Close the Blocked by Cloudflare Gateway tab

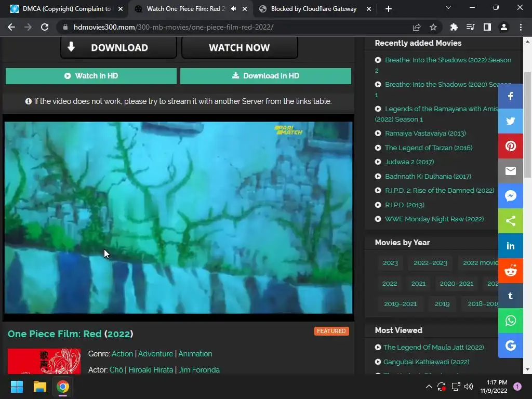click(x=369, y=9)
